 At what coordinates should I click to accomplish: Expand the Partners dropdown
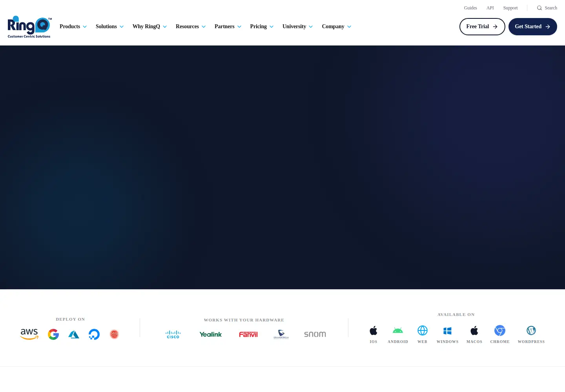pos(228,27)
